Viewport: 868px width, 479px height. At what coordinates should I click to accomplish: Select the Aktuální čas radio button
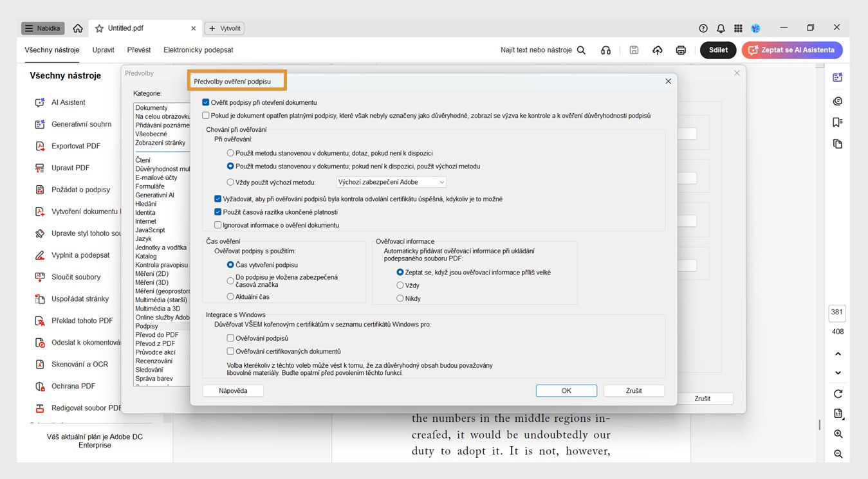click(x=230, y=297)
